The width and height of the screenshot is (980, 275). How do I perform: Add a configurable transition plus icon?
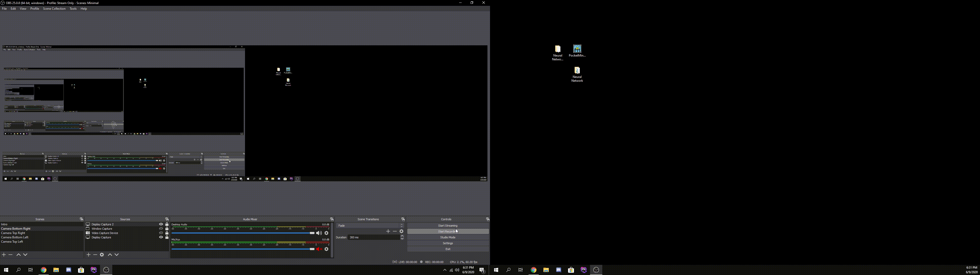point(388,231)
